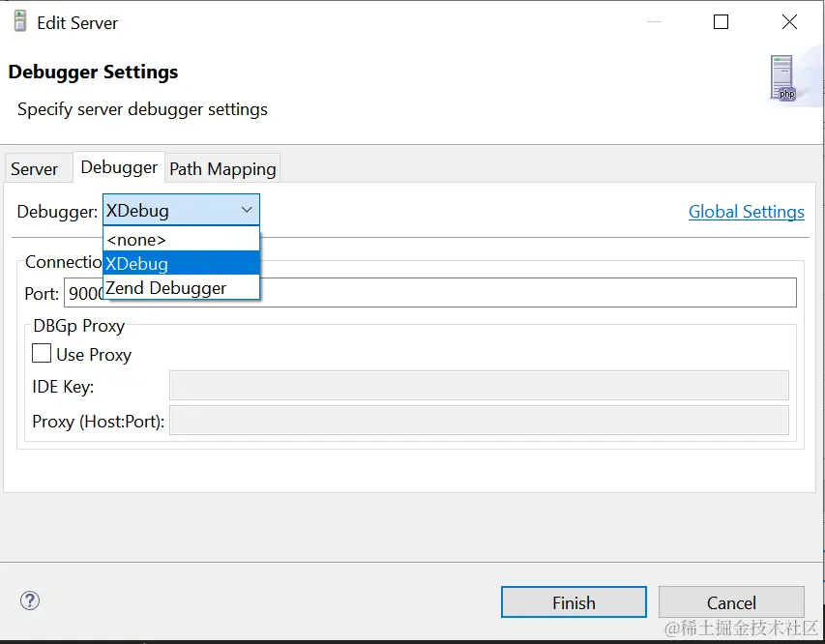Click the PHP server icon in header
Screen dimensions: 825x644
point(782,78)
